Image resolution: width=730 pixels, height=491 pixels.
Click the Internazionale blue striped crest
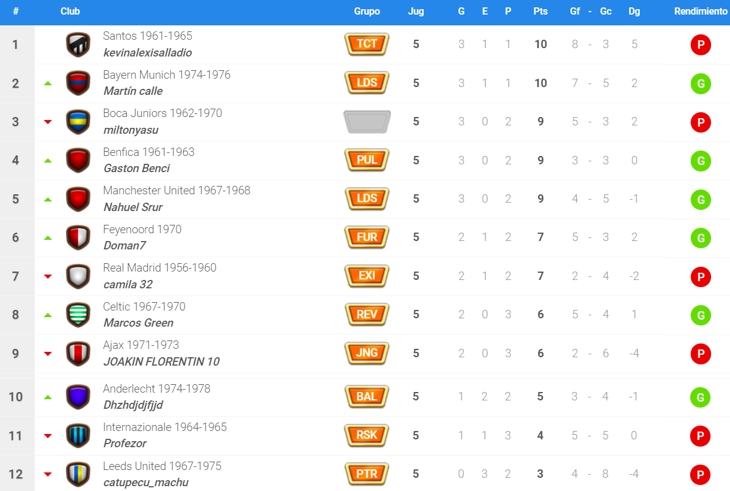(x=78, y=435)
